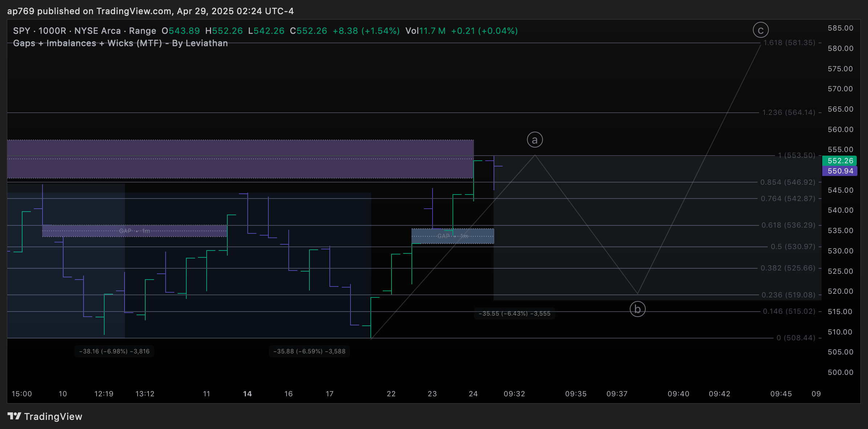Click the 09:32 time axis label
Screen dimensions: 868x429
(514, 394)
